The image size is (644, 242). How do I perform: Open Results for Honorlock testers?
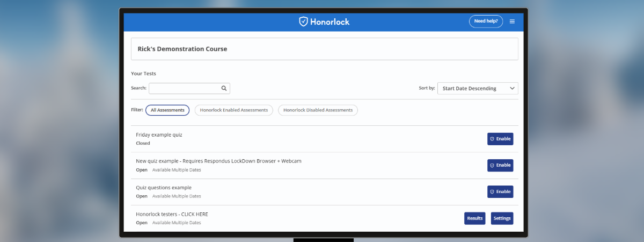pyautogui.click(x=475, y=218)
